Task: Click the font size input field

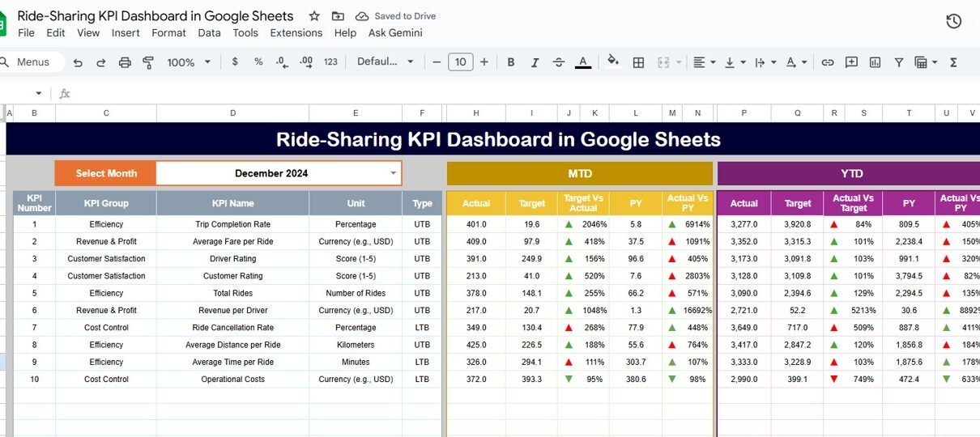Action: [x=460, y=62]
